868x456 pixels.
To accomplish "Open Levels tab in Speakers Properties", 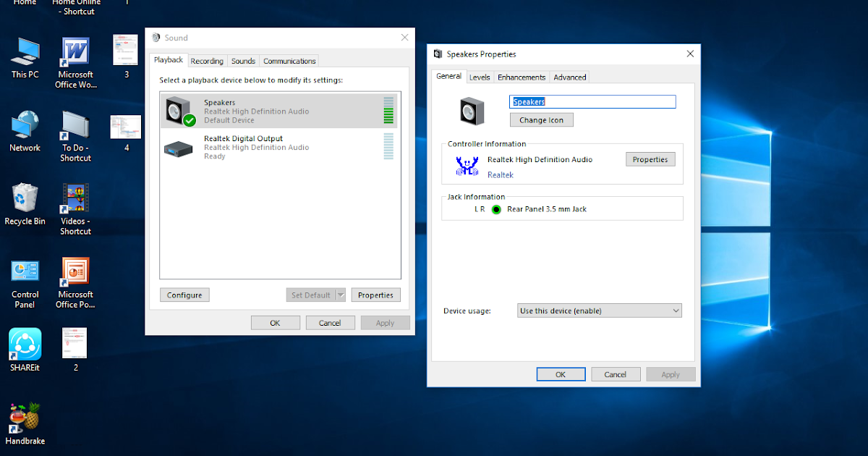I will point(480,77).
